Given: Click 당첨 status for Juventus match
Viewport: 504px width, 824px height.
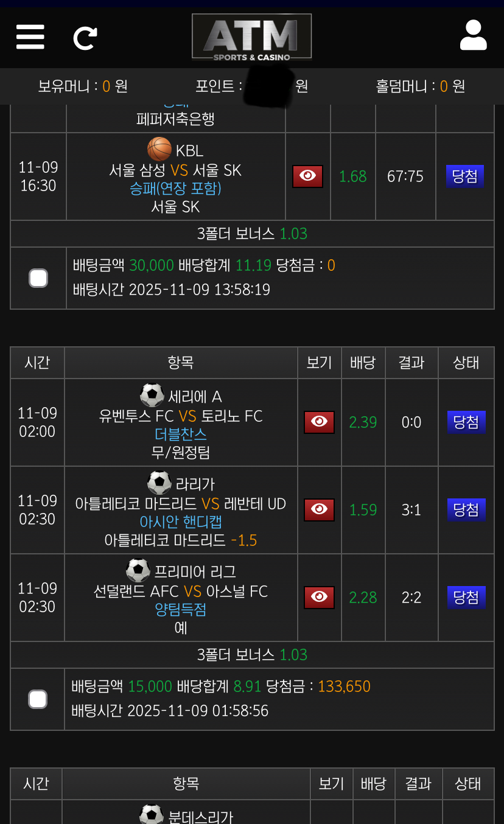Looking at the screenshot, I should point(466,422).
